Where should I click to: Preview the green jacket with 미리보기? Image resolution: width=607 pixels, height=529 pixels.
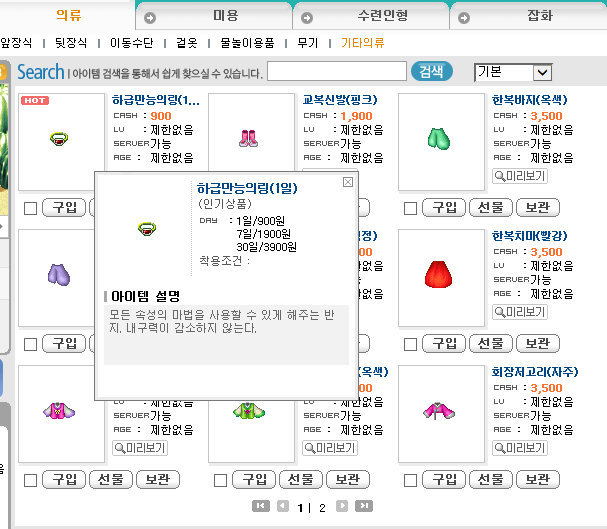pos(330,448)
